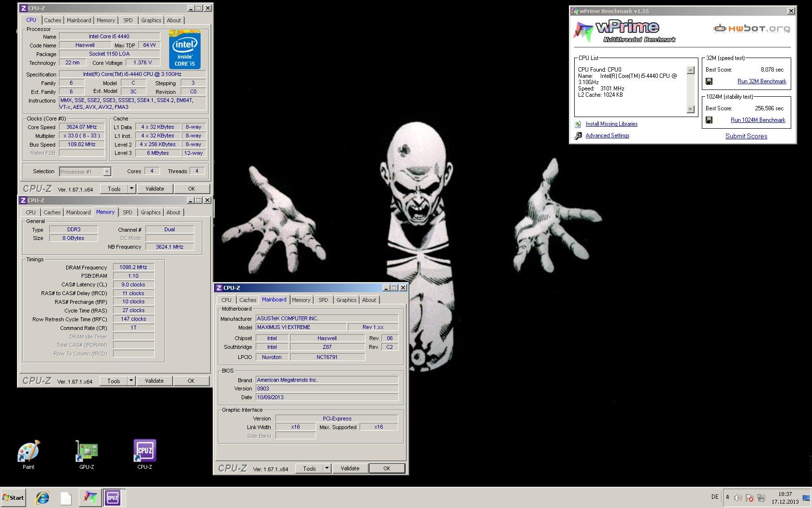Switch to SPD tab in top CPU-Z window
Screen dimensions: 812x508
coord(128,20)
